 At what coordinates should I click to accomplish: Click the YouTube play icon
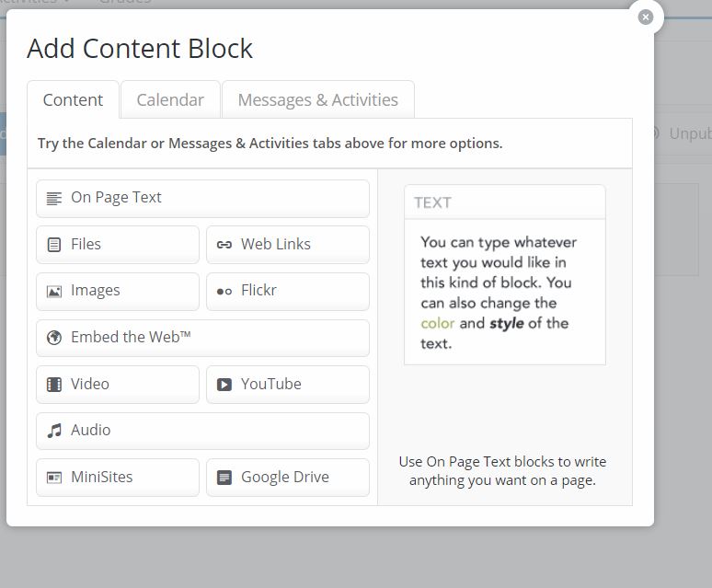pyautogui.click(x=224, y=385)
